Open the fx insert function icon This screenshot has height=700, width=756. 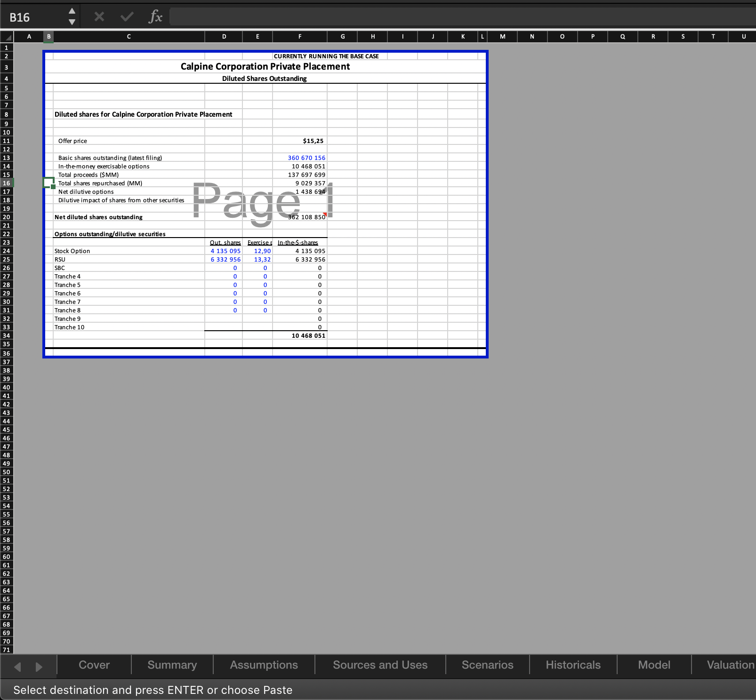(155, 17)
